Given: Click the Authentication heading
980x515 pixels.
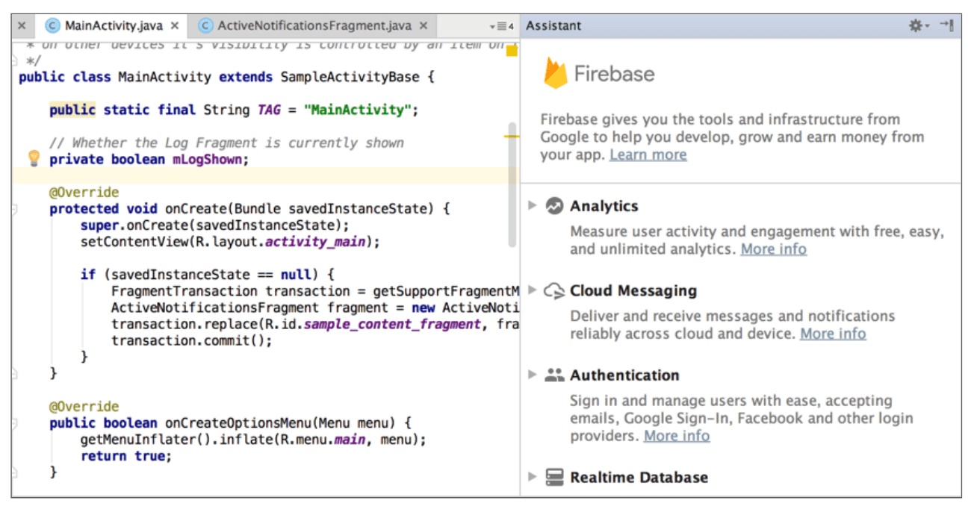Looking at the screenshot, I should pyautogui.click(x=624, y=375).
